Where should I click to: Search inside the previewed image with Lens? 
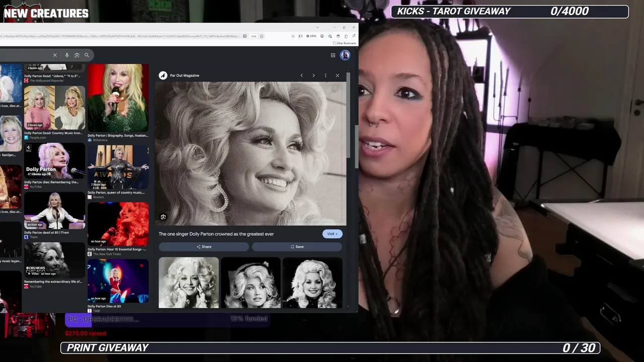coord(163,217)
